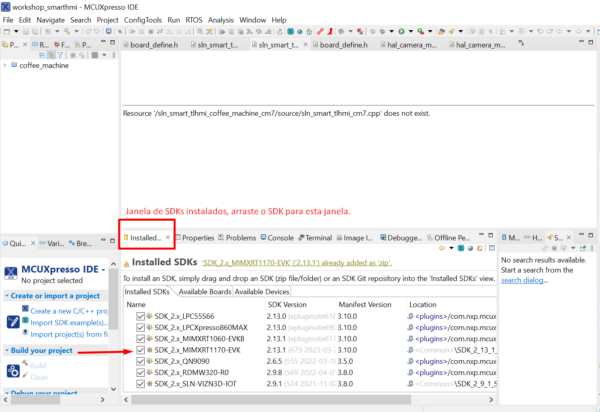The image size is (600, 412).
Task: Collapse the Create or import a project section
Action: [5, 296]
